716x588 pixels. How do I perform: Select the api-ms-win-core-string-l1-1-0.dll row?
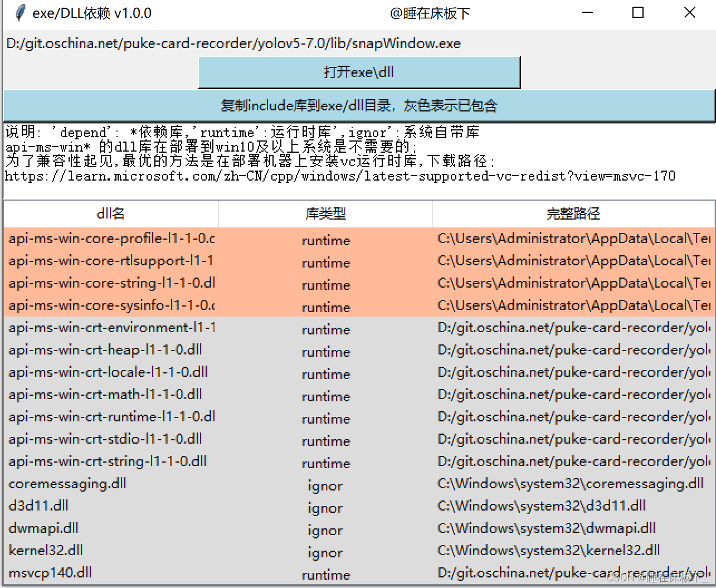359,283
